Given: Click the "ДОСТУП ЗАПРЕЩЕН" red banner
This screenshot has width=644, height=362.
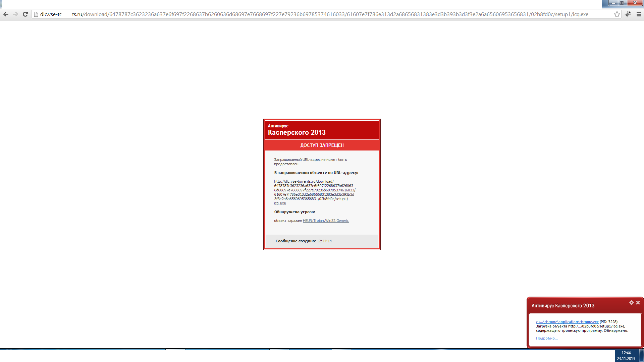Looking at the screenshot, I should [x=322, y=145].
